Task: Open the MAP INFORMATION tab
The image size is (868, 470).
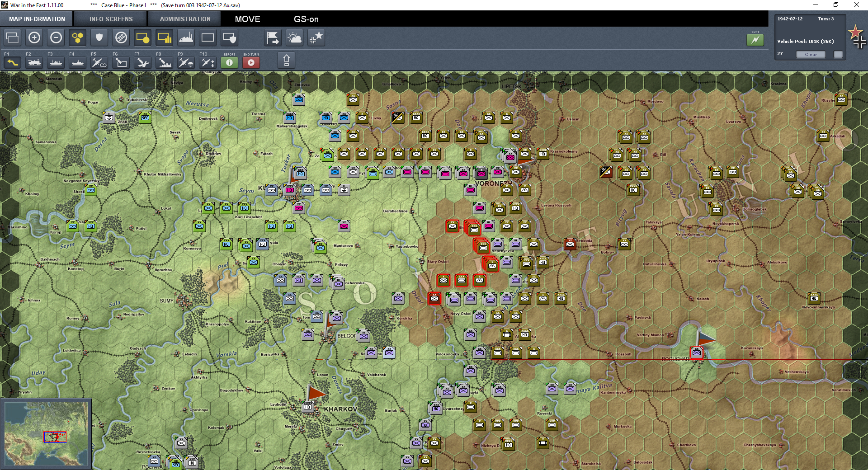Action: pyautogui.click(x=37, y=19)
